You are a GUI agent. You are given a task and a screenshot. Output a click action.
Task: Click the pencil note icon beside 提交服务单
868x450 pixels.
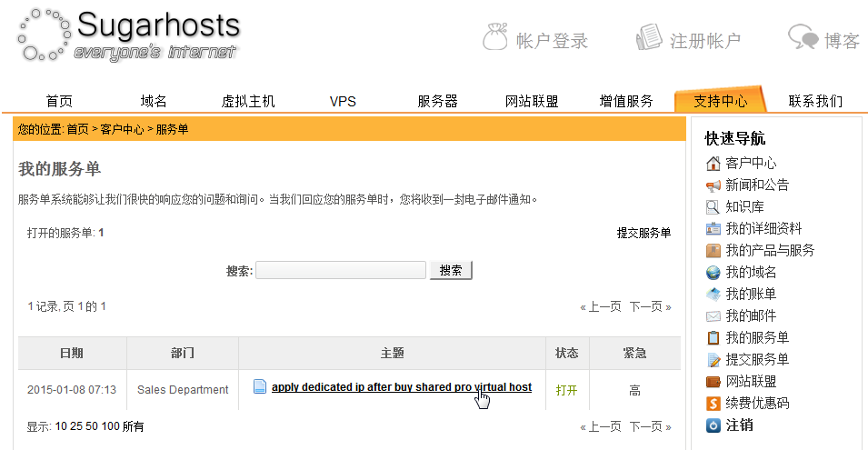tap(713, 360)
